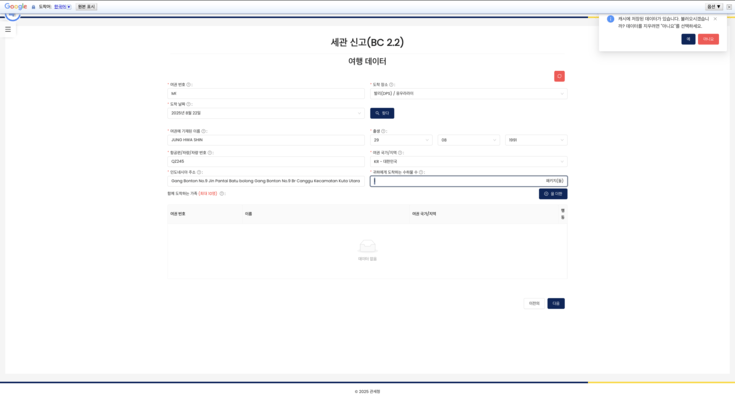Close the Google Translate bar

tap(729, 6)
